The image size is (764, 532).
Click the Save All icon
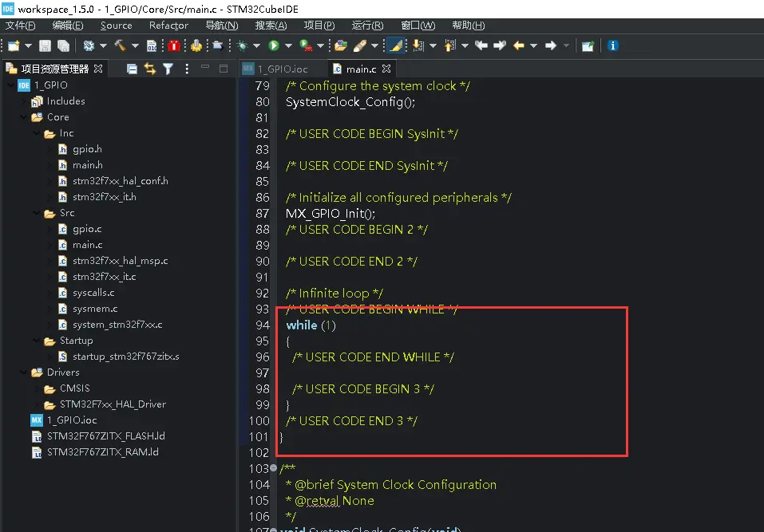pyautogui.click(x=63, y=45)
